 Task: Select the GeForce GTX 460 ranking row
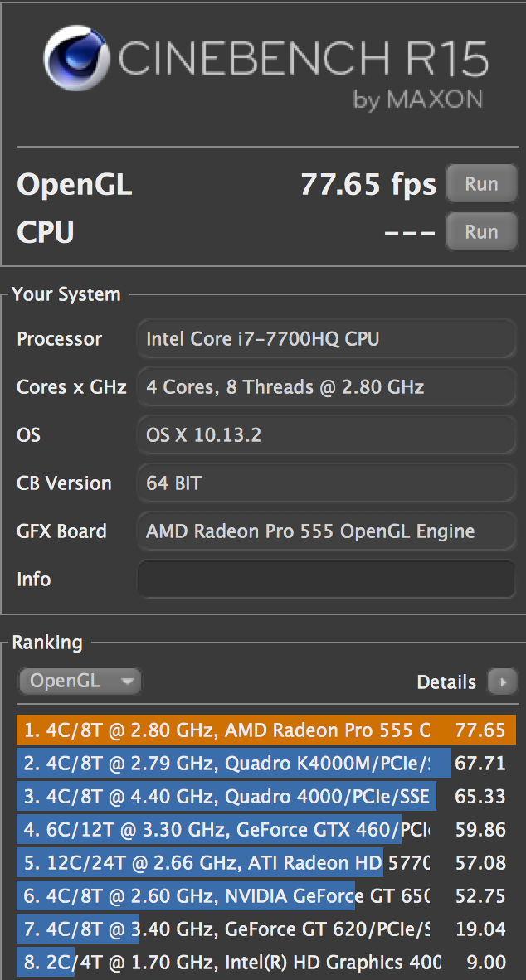(x=265, y=830)
